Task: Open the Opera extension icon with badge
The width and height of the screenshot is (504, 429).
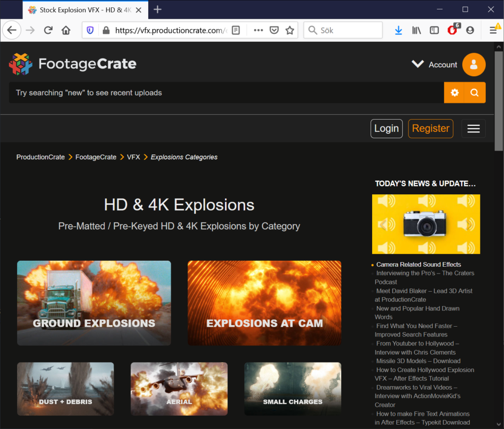Action: (452, 31)
